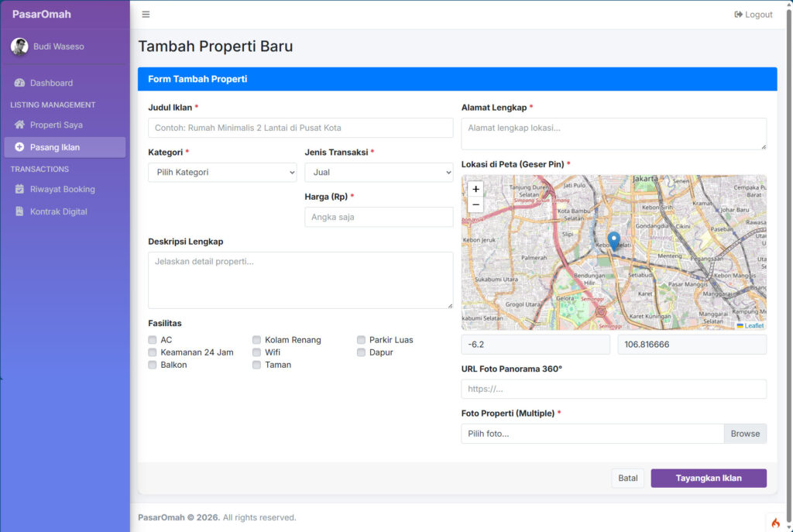Screen dimensions: 793x532
Task: Browse for property photos
Action: click(745, 434)
